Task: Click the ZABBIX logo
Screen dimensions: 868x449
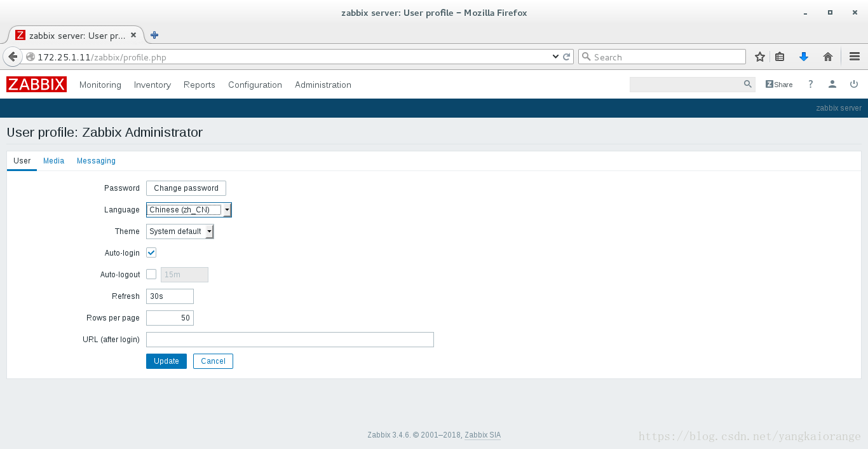Action: pyautogui.click(x=36, y=85)
